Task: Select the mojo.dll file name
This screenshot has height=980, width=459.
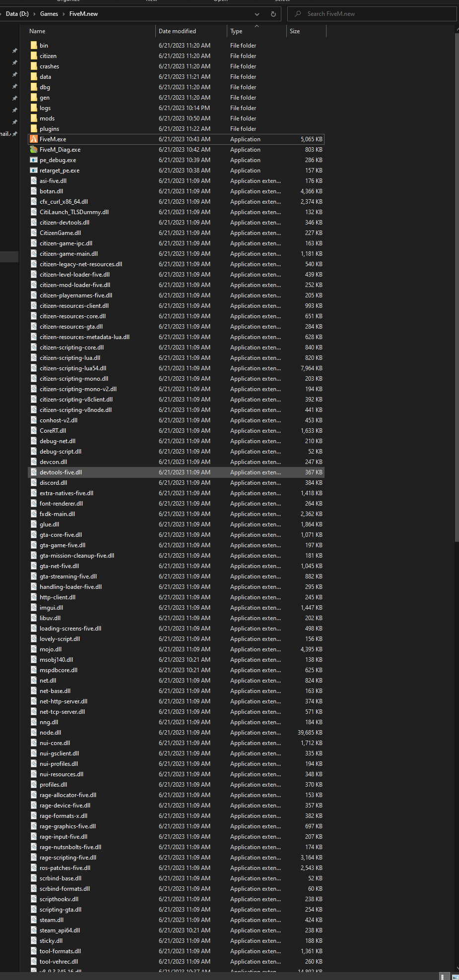Action: [x=51, y=649]
